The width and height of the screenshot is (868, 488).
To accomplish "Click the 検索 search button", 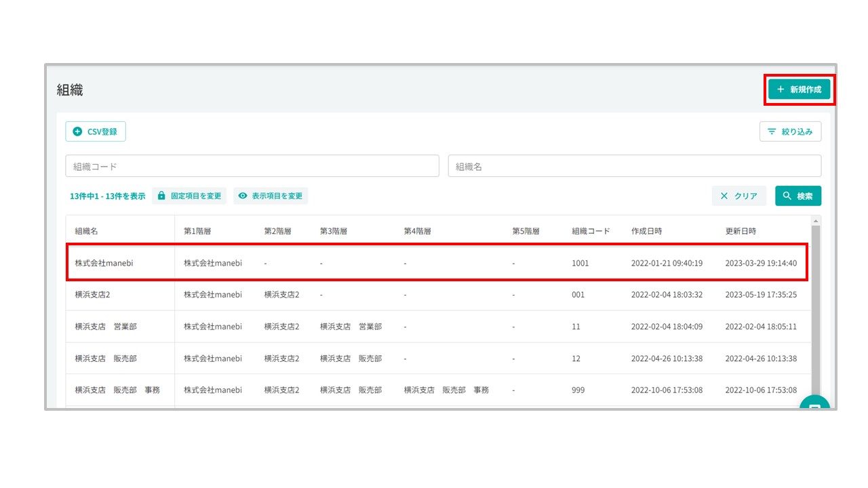I will (x=798, y=196).
